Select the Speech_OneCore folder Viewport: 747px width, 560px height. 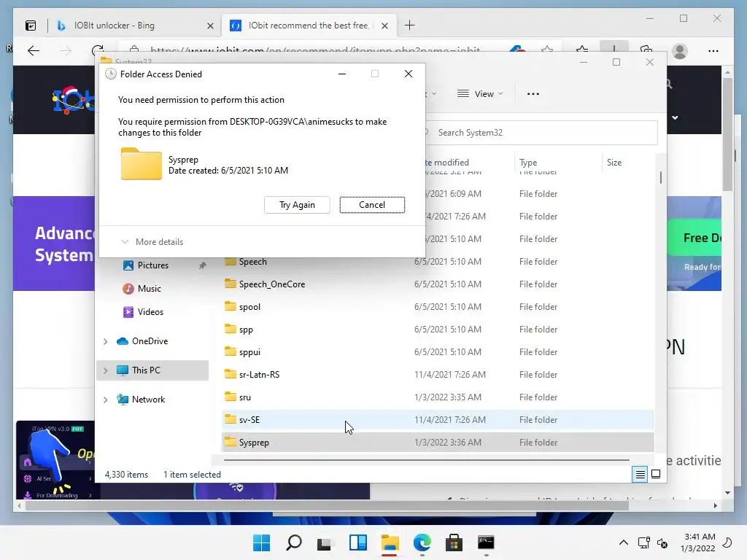[272, 284]
